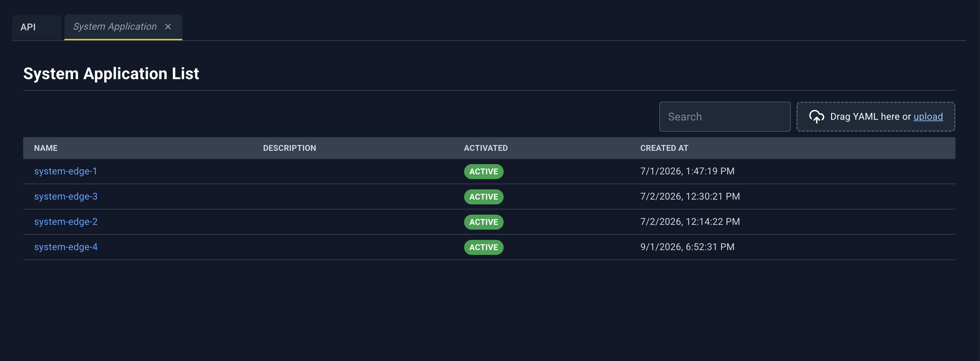Click the upload link
980x361 pixels.
928,117
